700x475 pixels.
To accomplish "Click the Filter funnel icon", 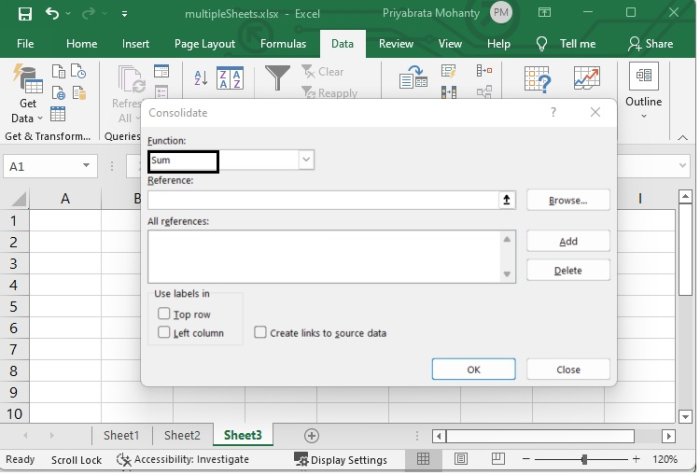I will click(x=277, y=80).
